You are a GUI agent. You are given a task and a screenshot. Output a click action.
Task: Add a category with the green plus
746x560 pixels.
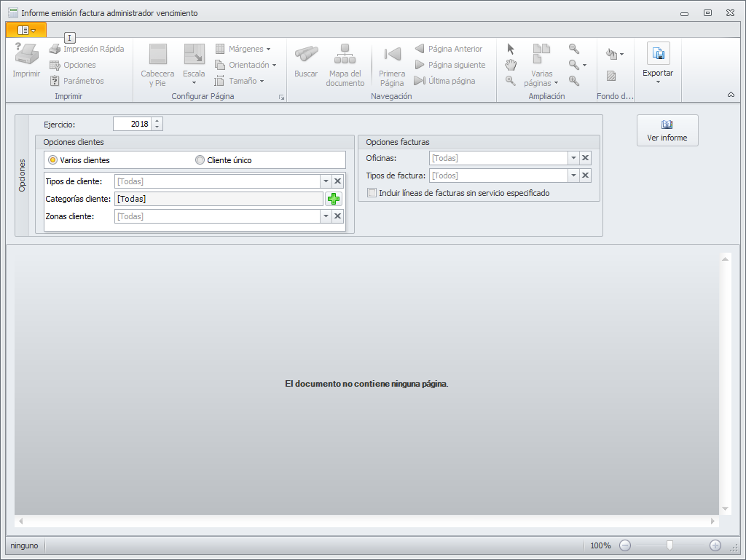point(334,199)
